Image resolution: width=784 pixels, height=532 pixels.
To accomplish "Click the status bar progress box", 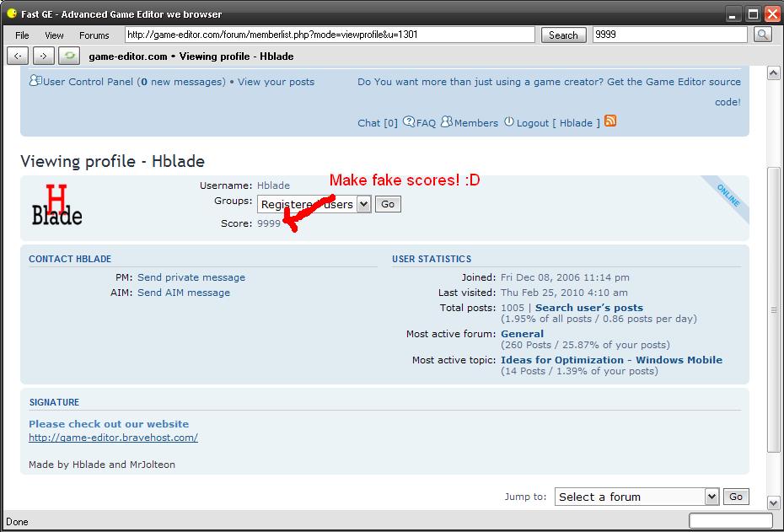I will point(731,521).
